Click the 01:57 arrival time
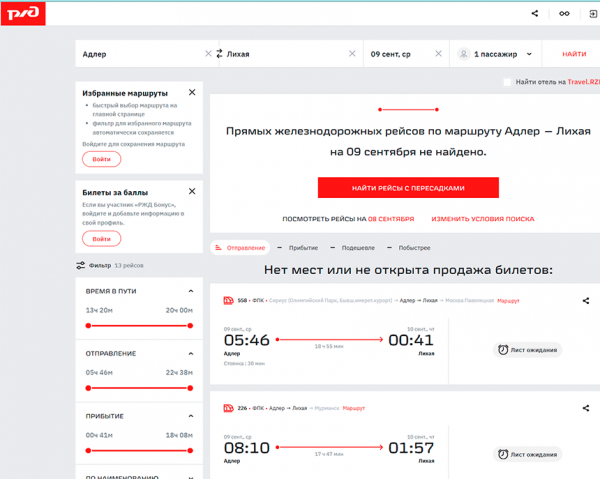 coord(411,448)
